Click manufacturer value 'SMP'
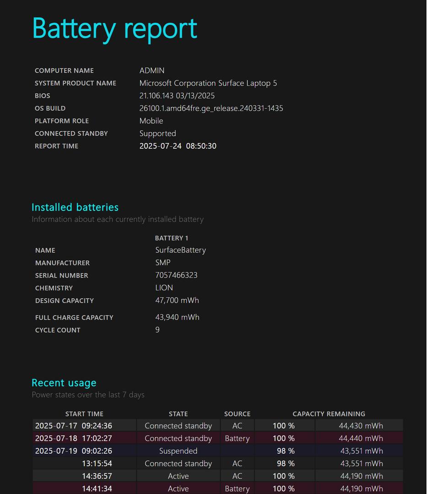448x494 pixels. [162, 263]
